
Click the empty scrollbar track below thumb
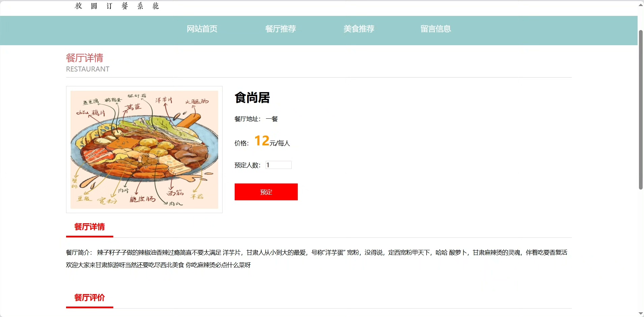[x=641, y=250]
